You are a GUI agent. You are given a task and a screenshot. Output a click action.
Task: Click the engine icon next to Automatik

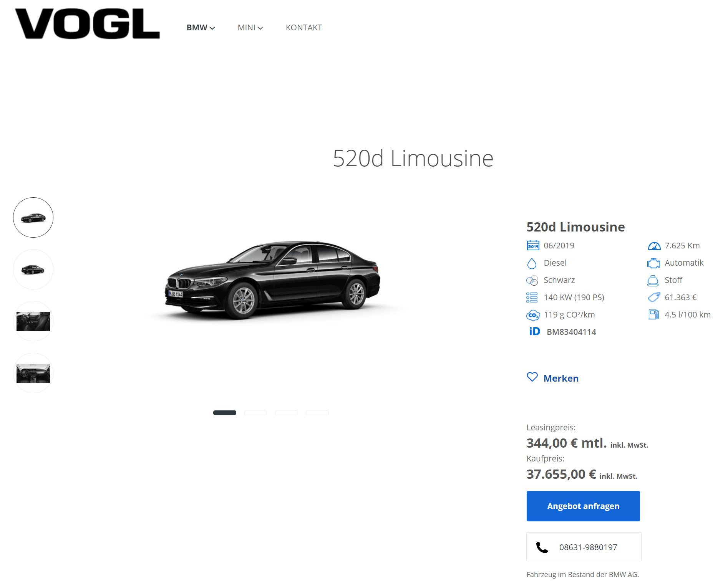653,263
